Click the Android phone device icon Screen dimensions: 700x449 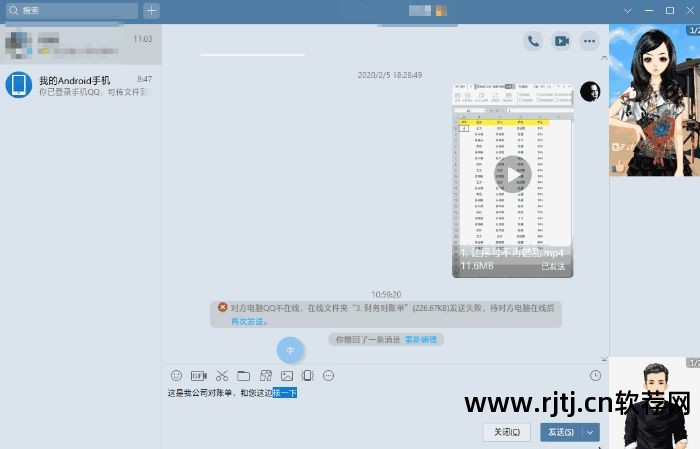pyautogui.click(x=19, y=84)
